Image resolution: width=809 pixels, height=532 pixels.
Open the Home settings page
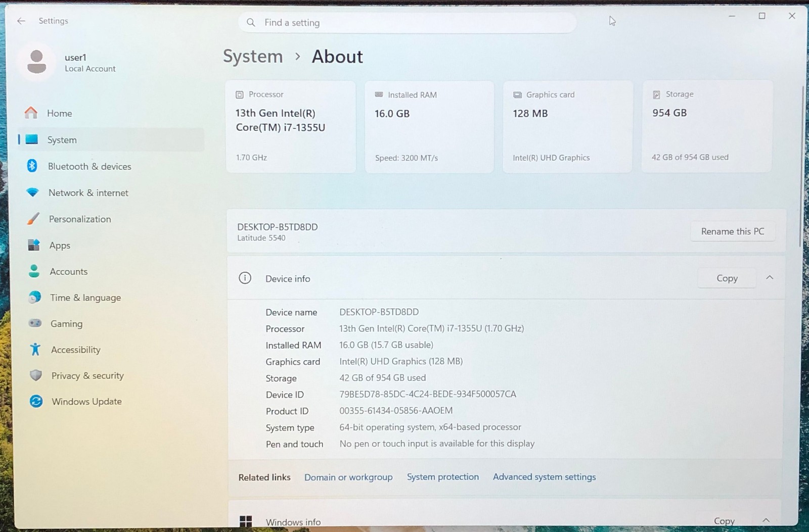[x=111, y=113]
